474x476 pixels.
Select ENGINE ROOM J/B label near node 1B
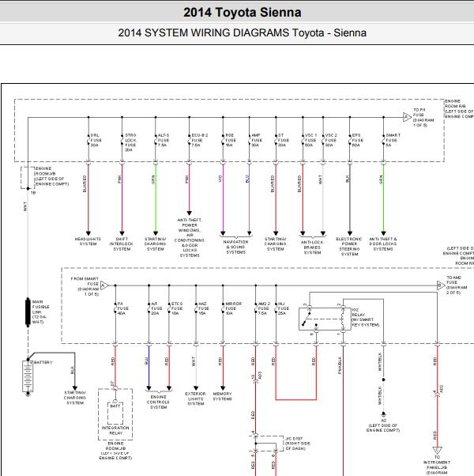(x=51, y=176)
